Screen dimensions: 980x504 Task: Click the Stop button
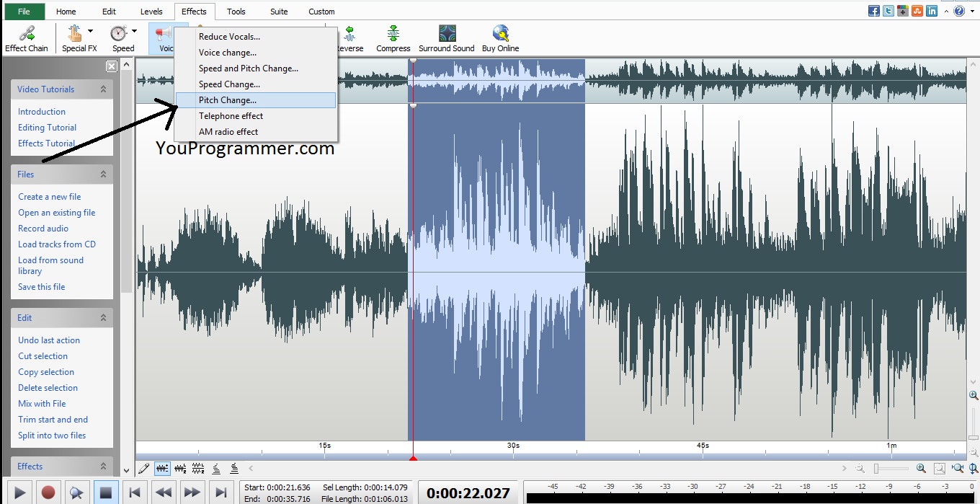click(105, 493)
